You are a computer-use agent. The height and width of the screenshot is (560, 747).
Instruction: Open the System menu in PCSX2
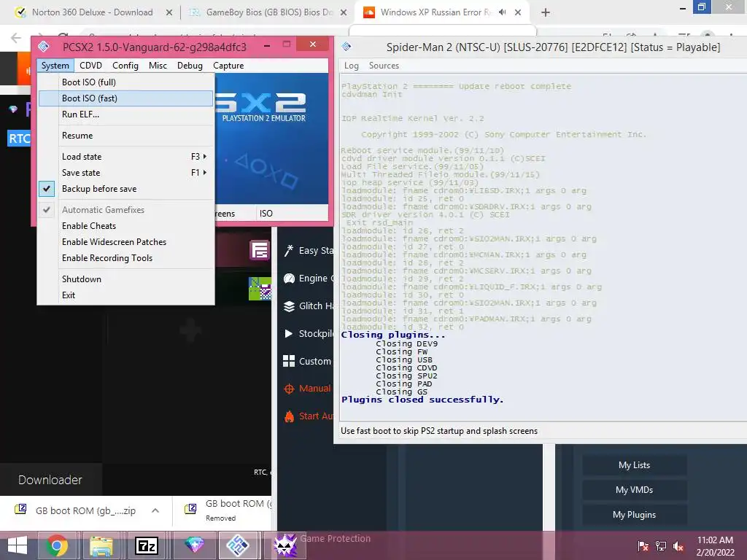pos(55,65)
